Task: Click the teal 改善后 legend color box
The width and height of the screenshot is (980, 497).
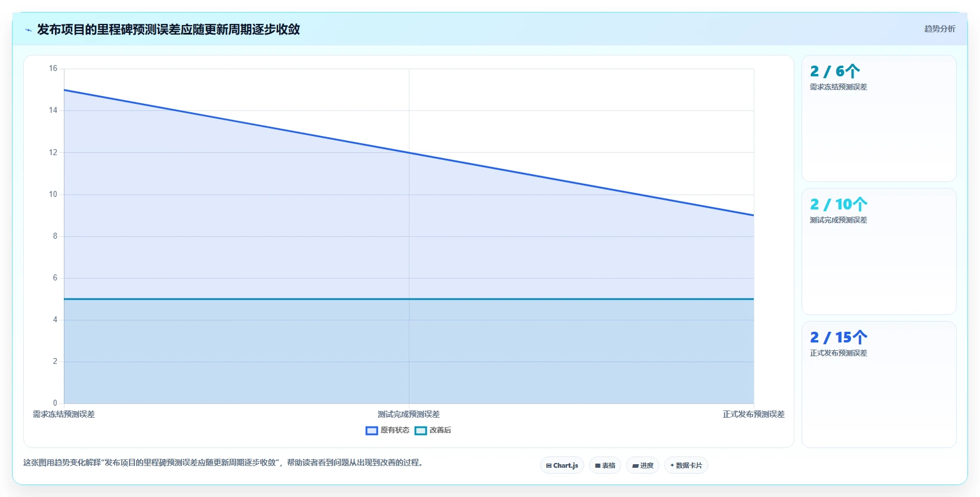Action: pyautogui.click(x=421, y=430)
